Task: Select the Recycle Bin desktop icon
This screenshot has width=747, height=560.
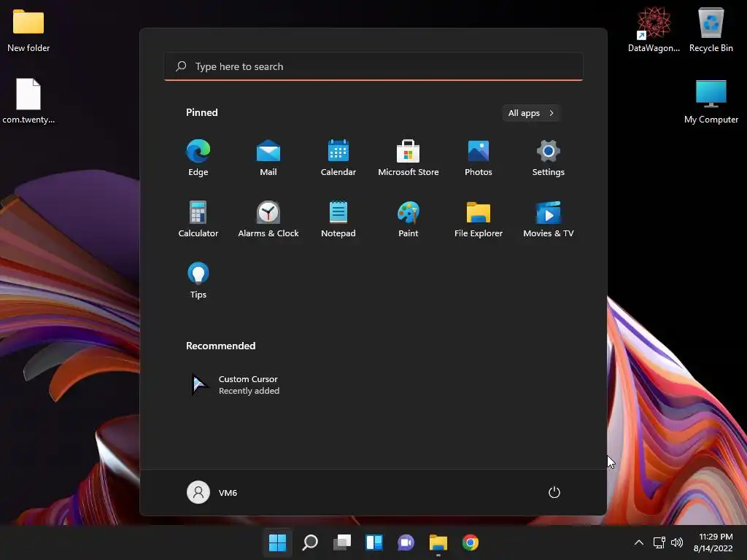Action: tap(711, 30)
